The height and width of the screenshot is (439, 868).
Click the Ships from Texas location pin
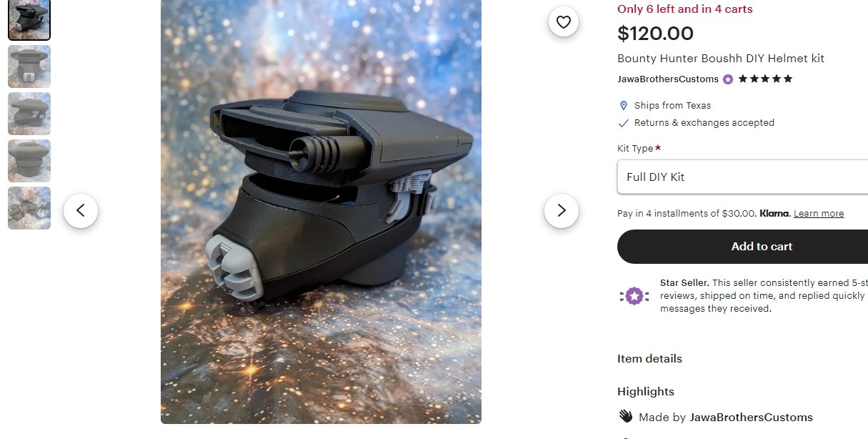(x=624, y=105)
